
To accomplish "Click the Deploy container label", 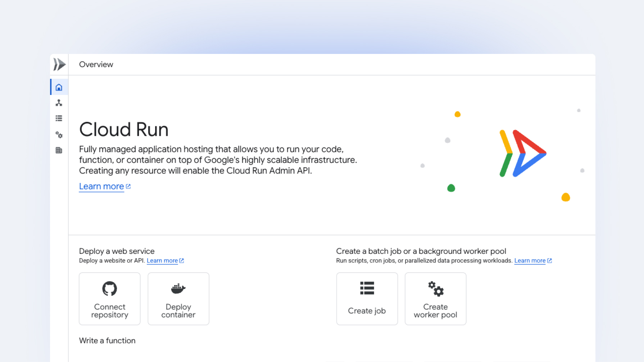I will [178, 311].
